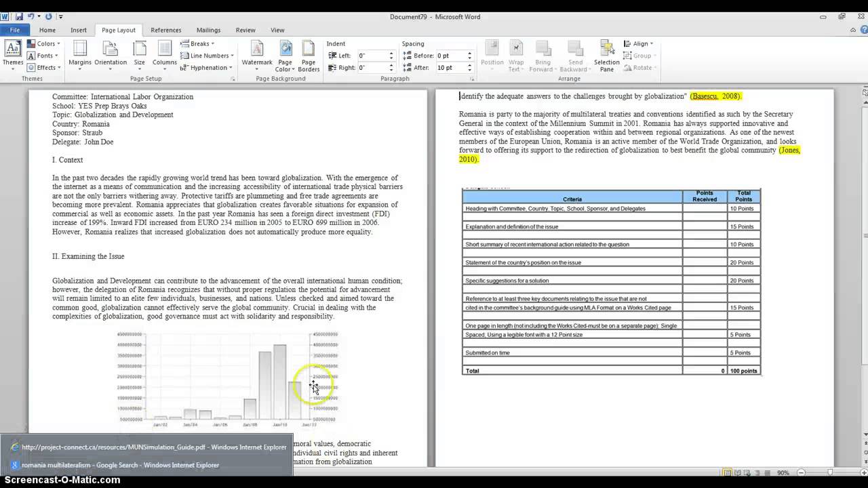Switch to the Review tab
Screen dimensions: 868x488
point(245,30)
